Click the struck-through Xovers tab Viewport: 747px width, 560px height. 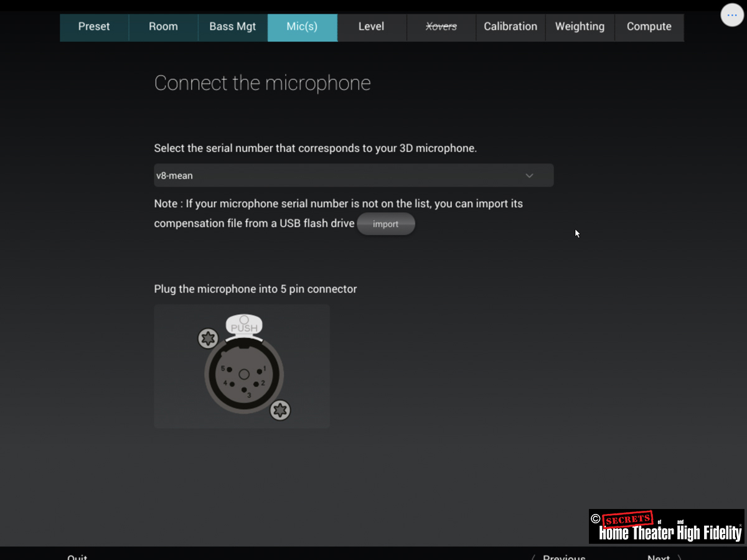tap(441, 27)
